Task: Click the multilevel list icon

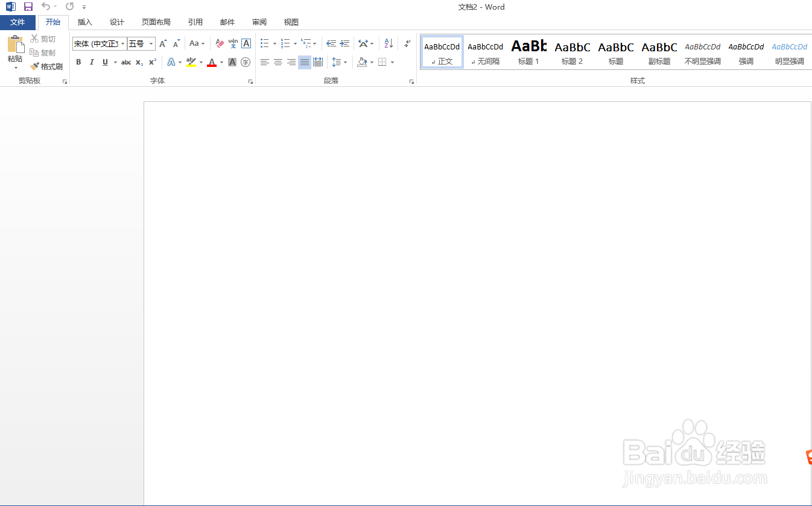Action: [306, 43]
